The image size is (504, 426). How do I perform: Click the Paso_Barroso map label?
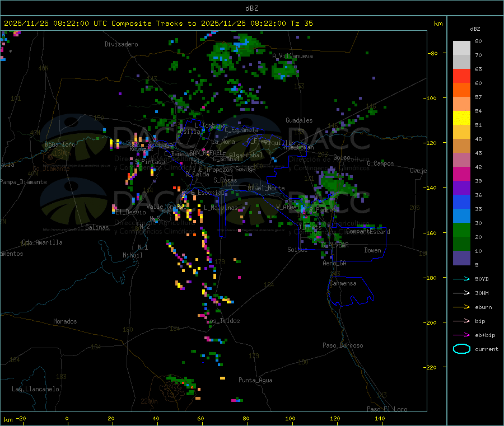click(x=343, y=345)
